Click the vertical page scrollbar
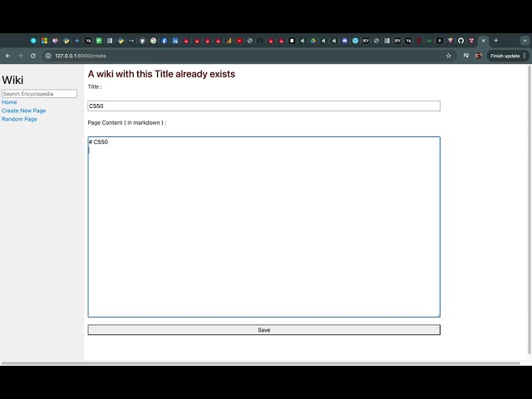The width and height of the screenshot is (532, 399). pos(530,210)
